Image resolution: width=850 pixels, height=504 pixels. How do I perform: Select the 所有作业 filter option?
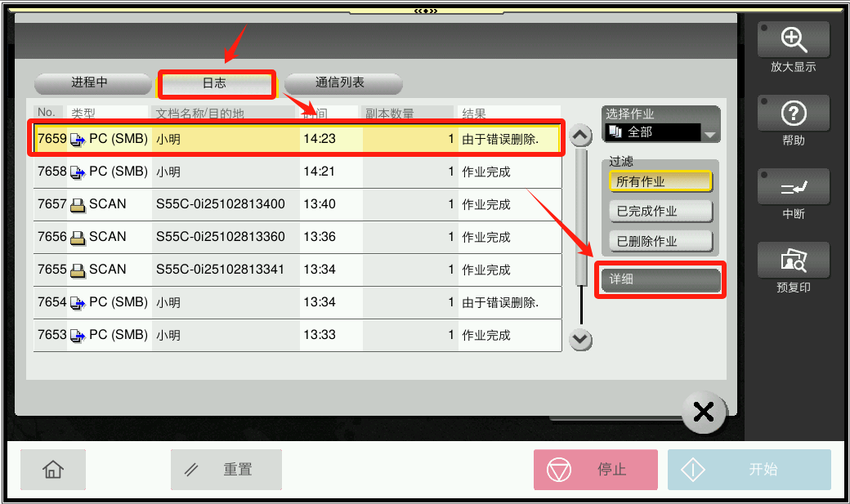(660, 181)
